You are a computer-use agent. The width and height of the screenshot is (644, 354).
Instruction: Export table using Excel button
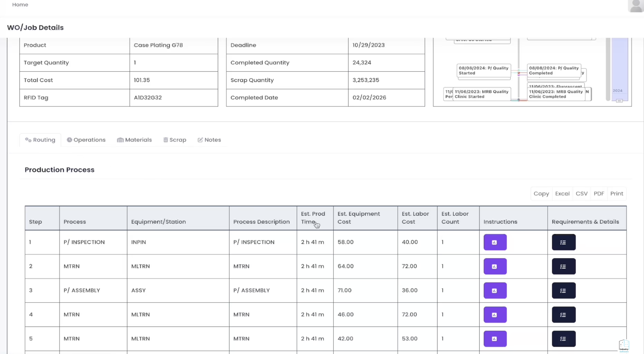[x=562, y=193]
